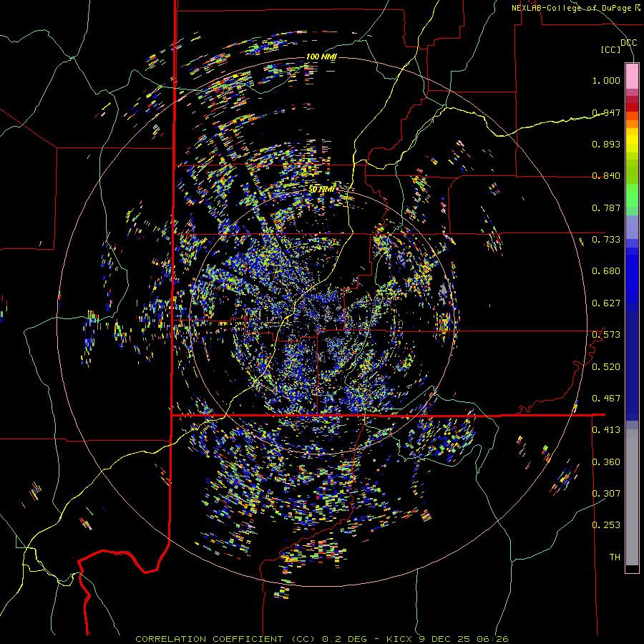Image resolution: width=644 pixels, height=644 pixels.
Task: Select the 1.000 legend value
Action: click(x=606, y=80)
